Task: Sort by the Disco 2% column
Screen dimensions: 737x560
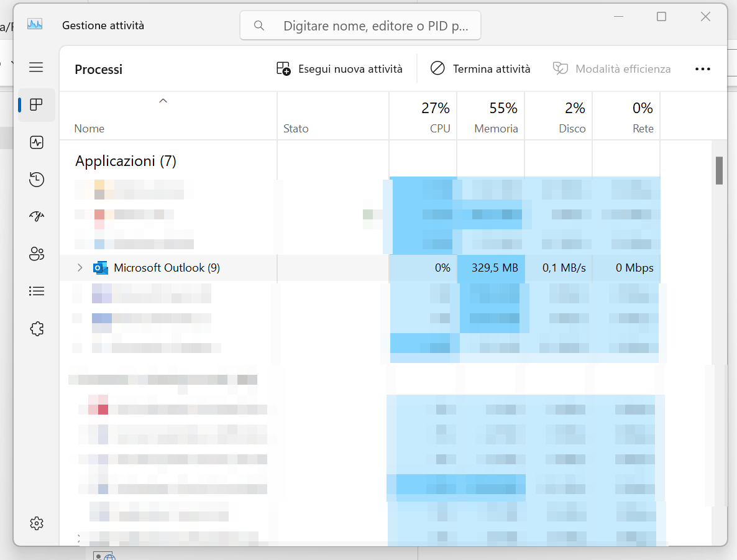Action: coord(559,117)
